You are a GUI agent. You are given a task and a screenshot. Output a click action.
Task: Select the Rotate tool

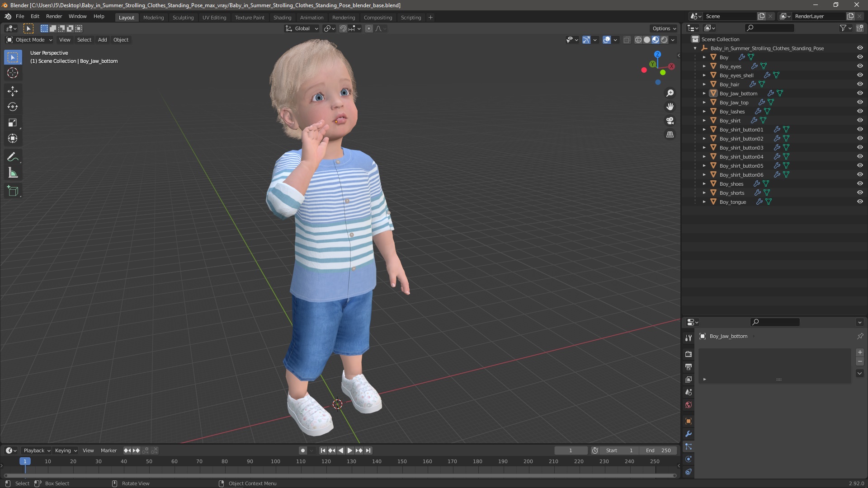click(x=13, y=107)
